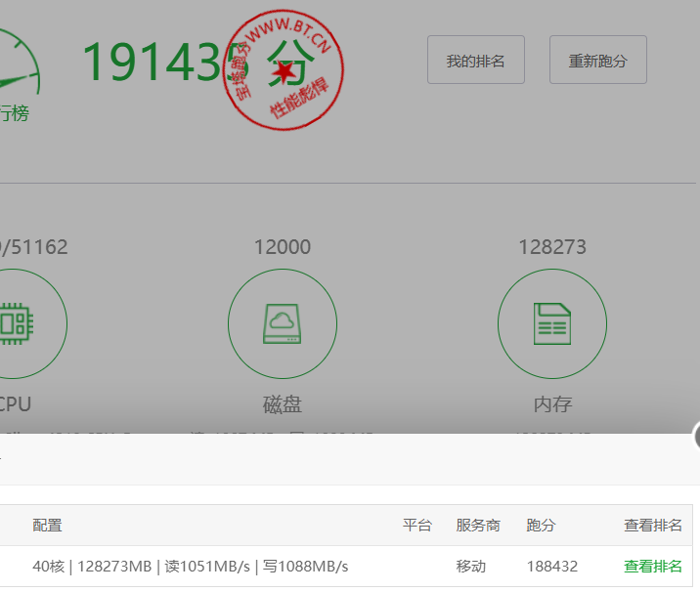The width and height of the screenshot is (700, 592).
Task: Click the 查看排名 column header
Action: point(653,525)
